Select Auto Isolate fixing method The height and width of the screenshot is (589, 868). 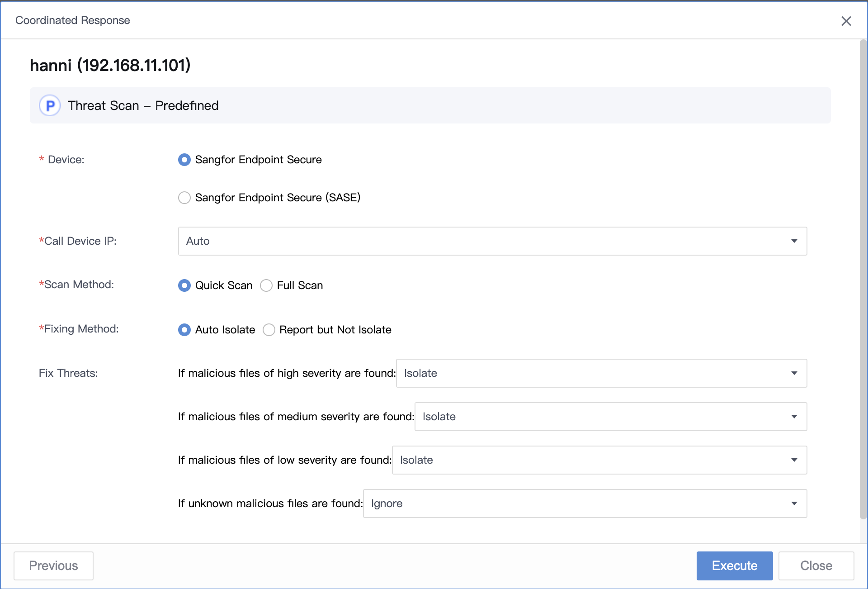pyautogui.click(x=184, y=330)
